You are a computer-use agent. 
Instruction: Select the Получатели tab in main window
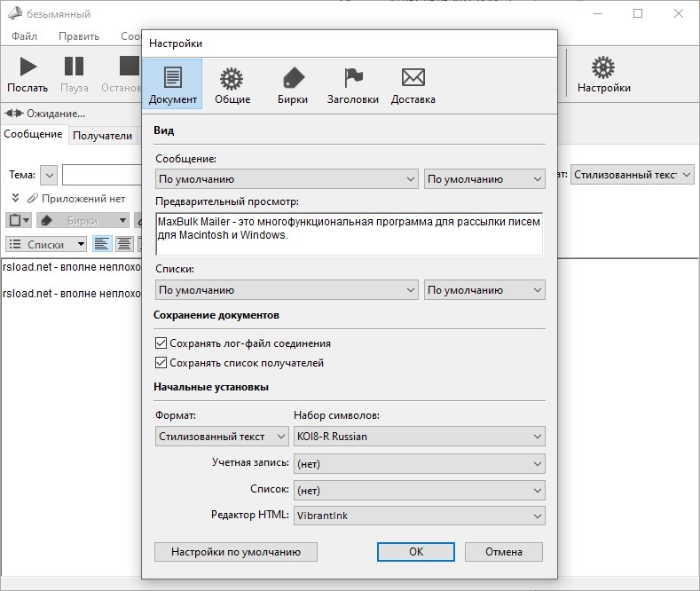[102, 136]
